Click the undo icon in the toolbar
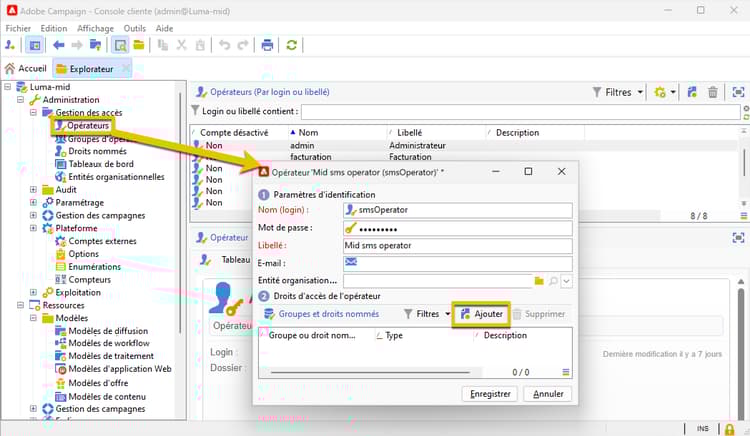Viewport: 750px width, 436px height. 224,45
